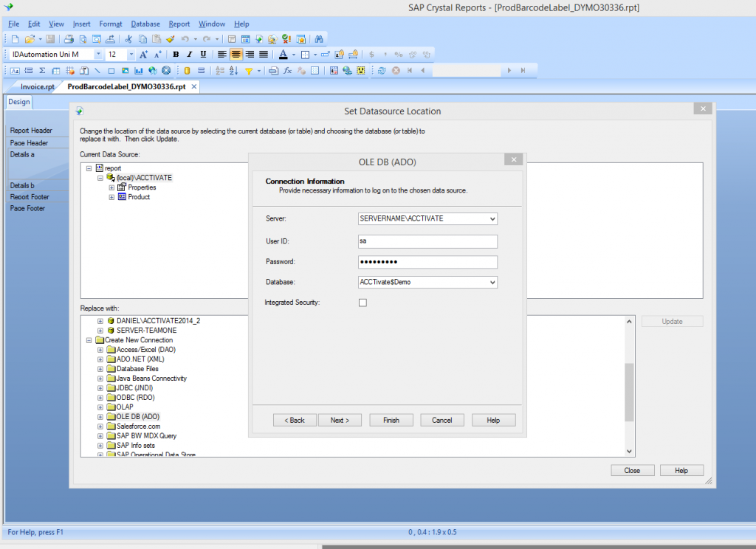Click the Replace with list scrollbar thumb
Viewport: 756px width, 549px height.
(x=629, y=393)
